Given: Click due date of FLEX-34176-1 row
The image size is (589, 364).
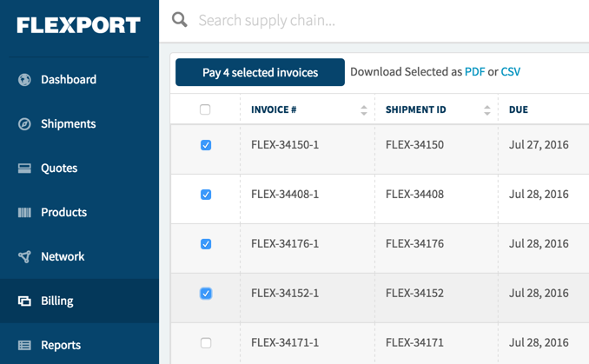Looking at the screenshot, I should [x=539, y=244].
